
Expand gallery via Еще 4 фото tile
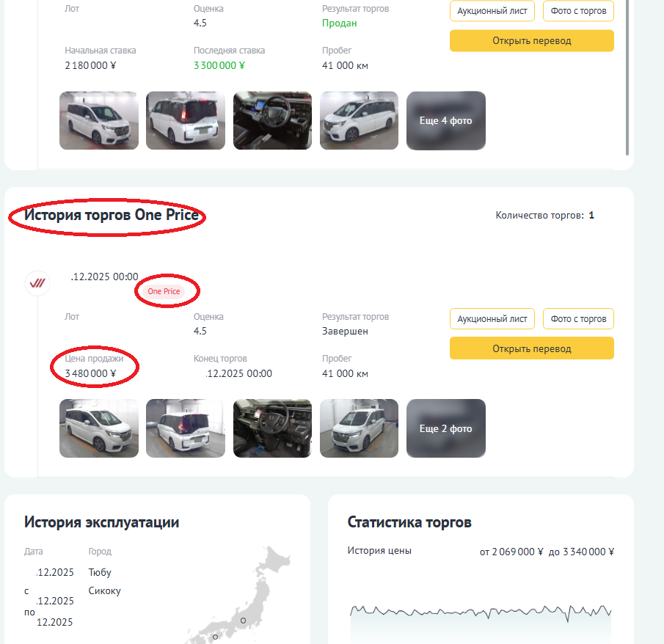pos(445,120)
